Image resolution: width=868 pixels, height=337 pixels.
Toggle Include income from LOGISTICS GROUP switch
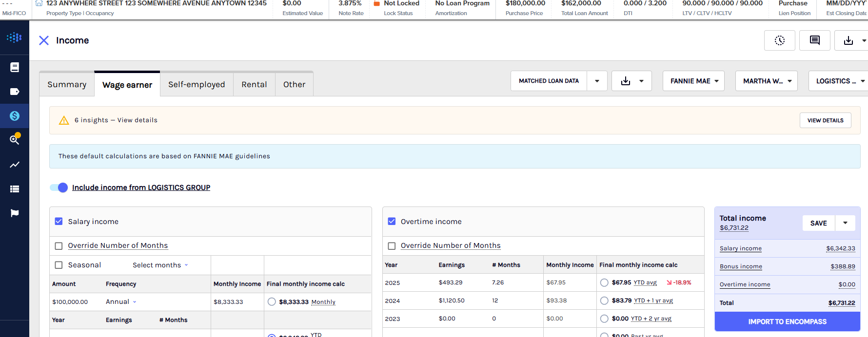(x=59, y=187)
